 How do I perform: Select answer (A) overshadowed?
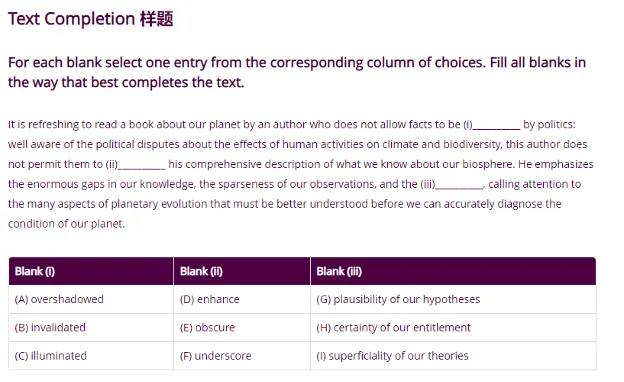click(59, 299)
